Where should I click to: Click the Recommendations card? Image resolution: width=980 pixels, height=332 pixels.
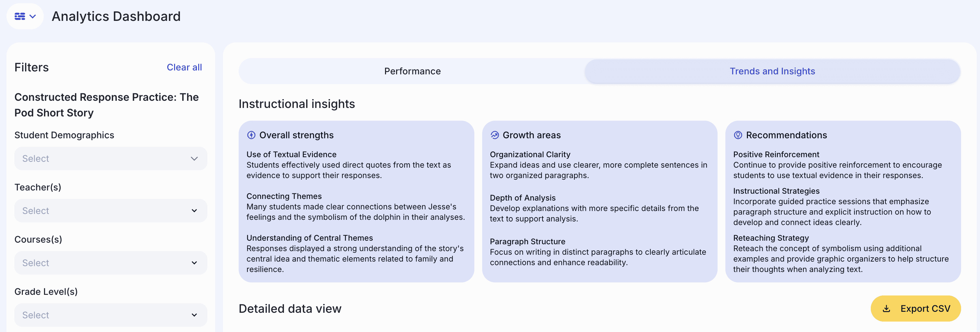(843, 202)
